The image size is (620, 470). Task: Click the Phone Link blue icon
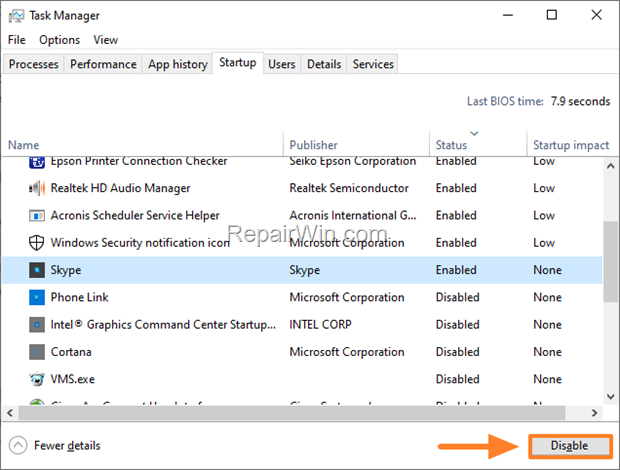pyautogui.click(x=37, y=297)
